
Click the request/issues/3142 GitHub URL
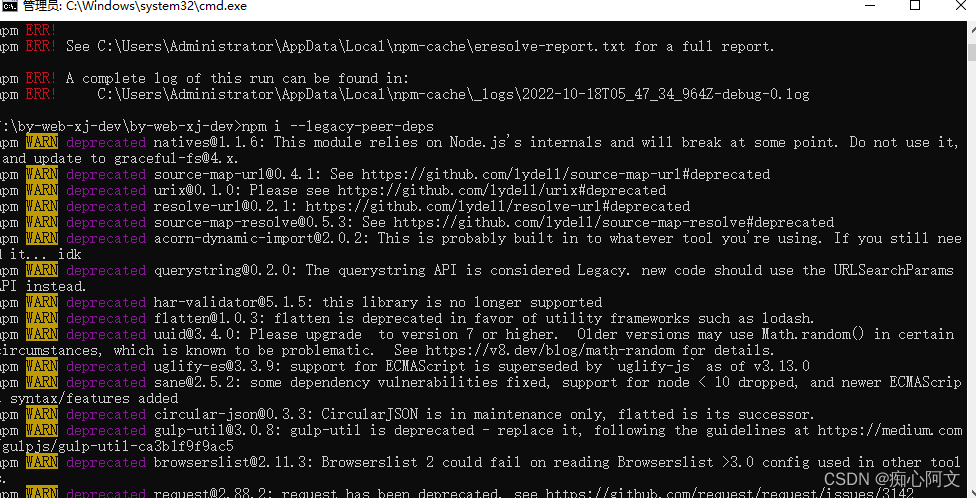[x=730, y=493]
